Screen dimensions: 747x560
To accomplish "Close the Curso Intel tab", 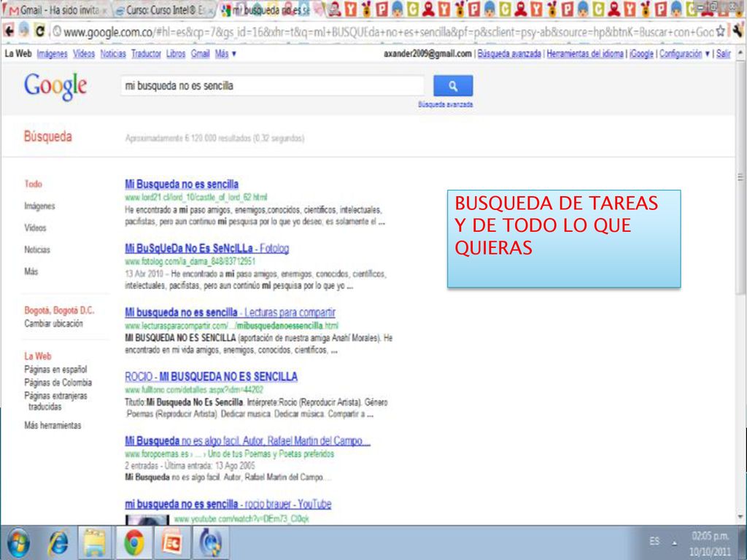I will (212, 10).
